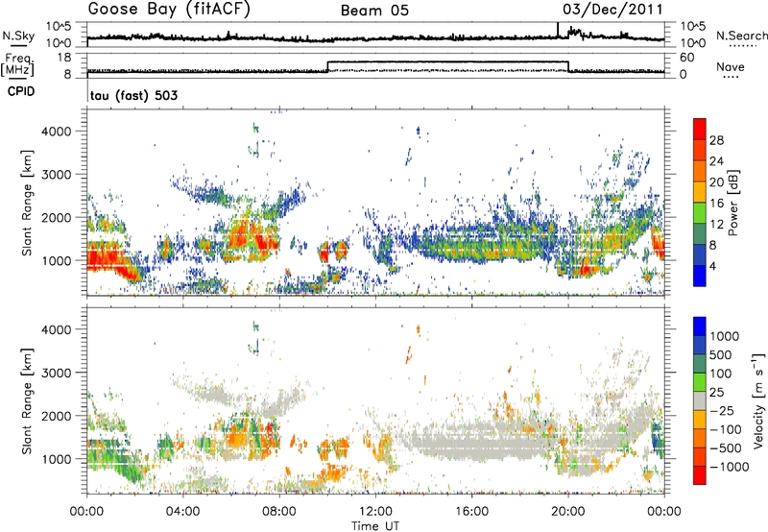Screen dimensions: 768x532
Task: Click the '08:00' time axis tick label
Action: [x=279, y=512]
